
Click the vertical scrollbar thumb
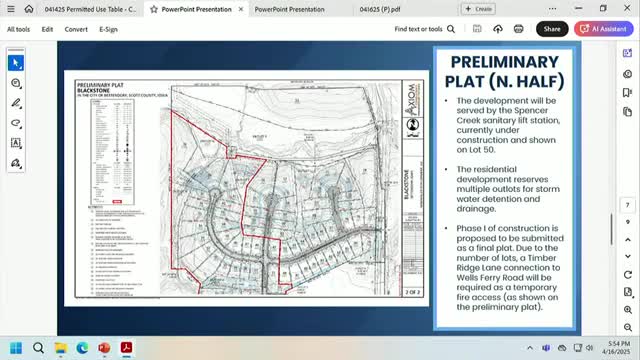click(x=612, y=229)
